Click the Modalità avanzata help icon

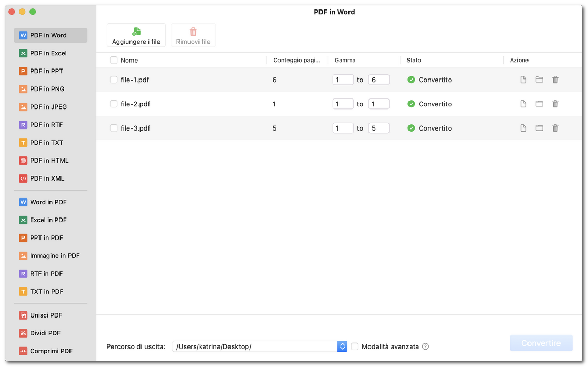425,346
